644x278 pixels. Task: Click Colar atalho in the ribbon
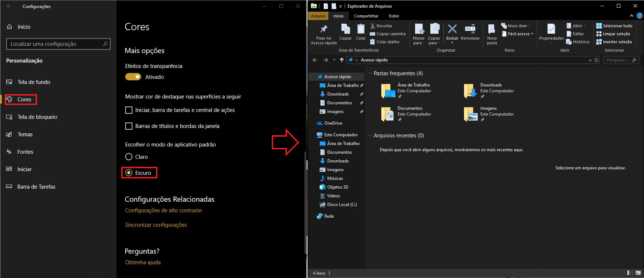coord(385,42)
